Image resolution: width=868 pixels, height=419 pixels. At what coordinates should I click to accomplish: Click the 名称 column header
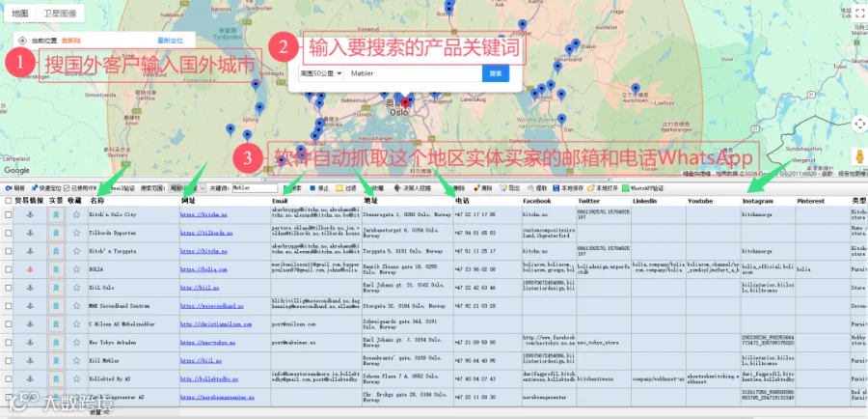[x=97, y=201]
